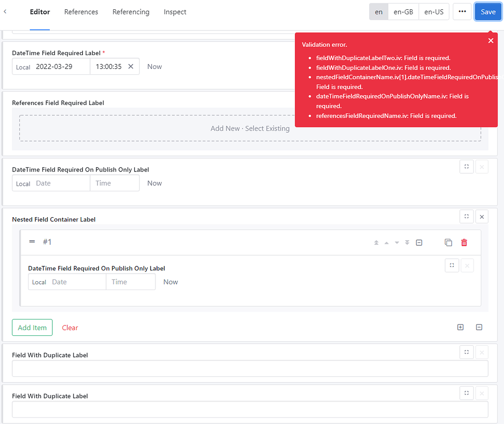
Task: Click the blue Save button
Action: pos(488,12)
